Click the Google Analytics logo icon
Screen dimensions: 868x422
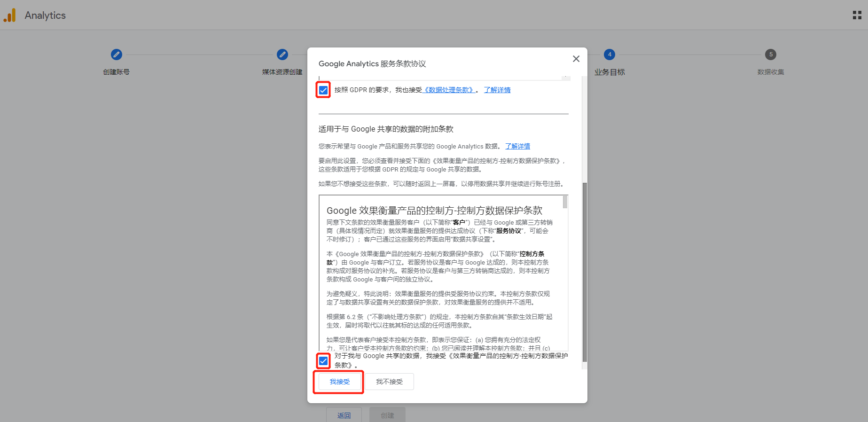(10, 15)
